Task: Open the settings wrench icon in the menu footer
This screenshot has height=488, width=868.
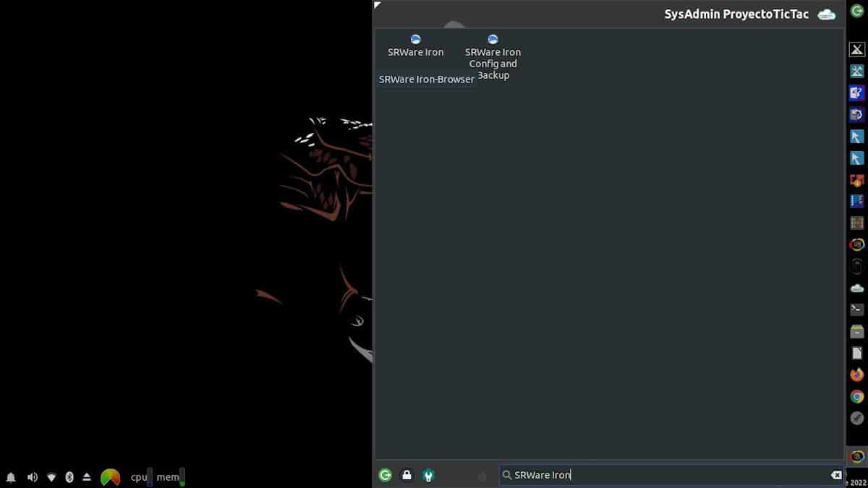Action: click(x=428, y=475)
